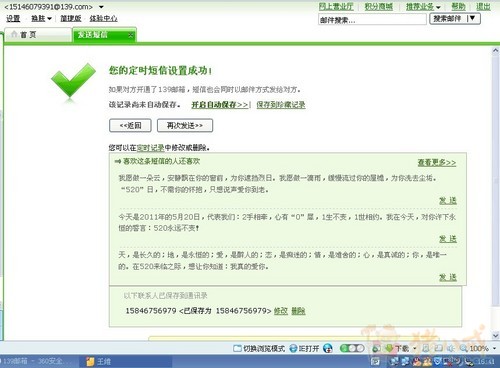The width and height of the screenshot is (500, 368).
Task: Open the search options arrow beside 搜索邮件
Action: click(x=472, y=18)
